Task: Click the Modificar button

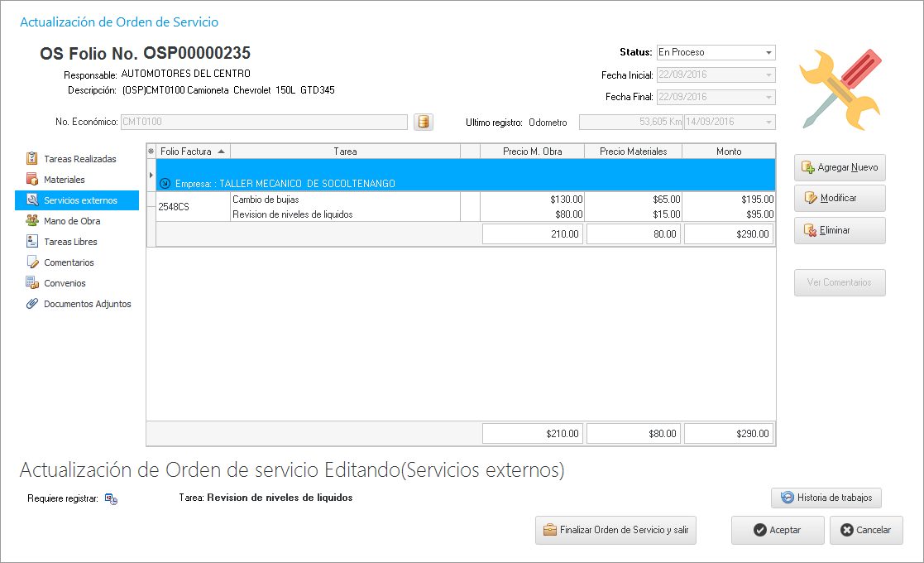Action: (x=839, y=198)
